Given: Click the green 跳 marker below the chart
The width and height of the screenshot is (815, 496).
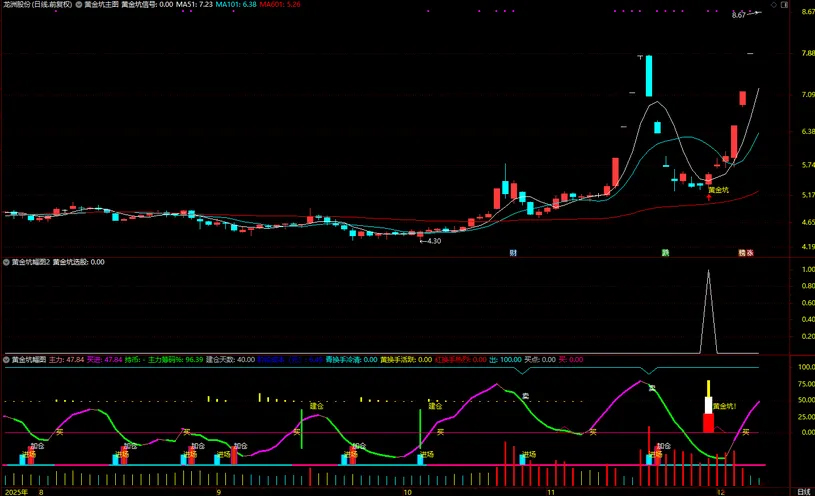Looking at the screenshot, I should tap(664, 252).
